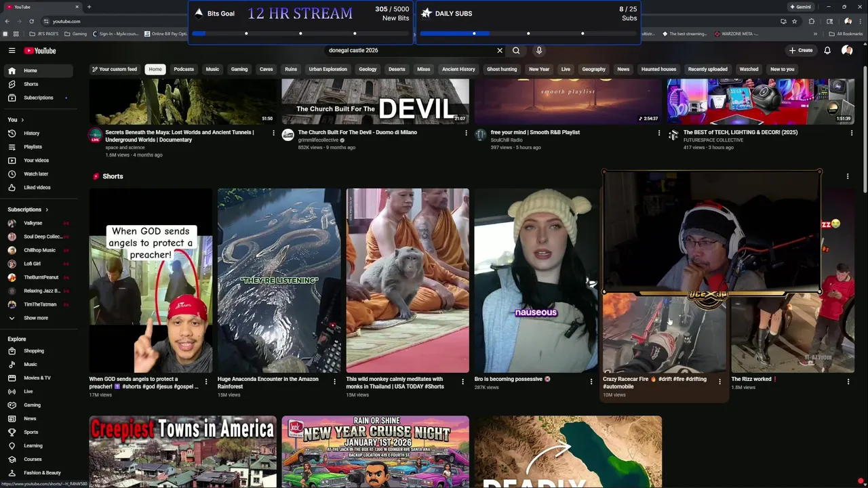
Task: Open Movies & TV under Explore
Action: [39, 378]
